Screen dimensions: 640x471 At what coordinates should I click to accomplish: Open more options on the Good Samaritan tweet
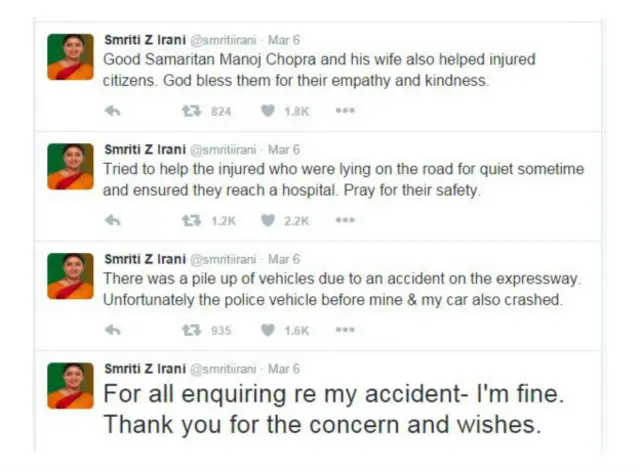coord(345,111)
